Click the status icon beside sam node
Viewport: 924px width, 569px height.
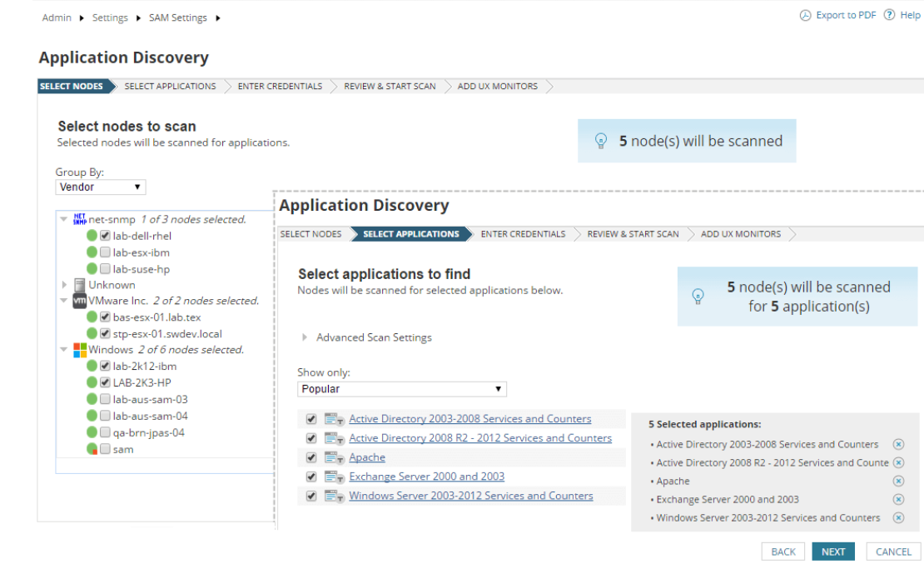pos(92,449)
